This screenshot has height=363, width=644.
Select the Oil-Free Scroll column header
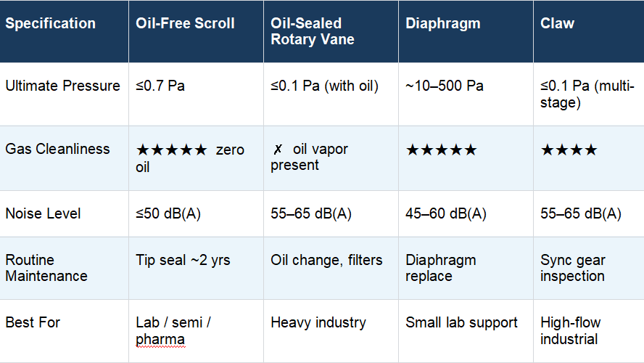[x=197, y=32]
